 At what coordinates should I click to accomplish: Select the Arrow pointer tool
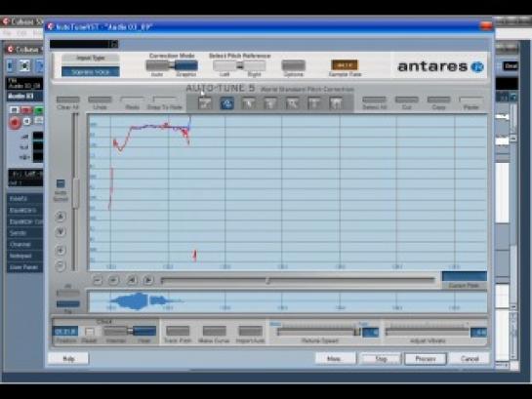point(249,103)
